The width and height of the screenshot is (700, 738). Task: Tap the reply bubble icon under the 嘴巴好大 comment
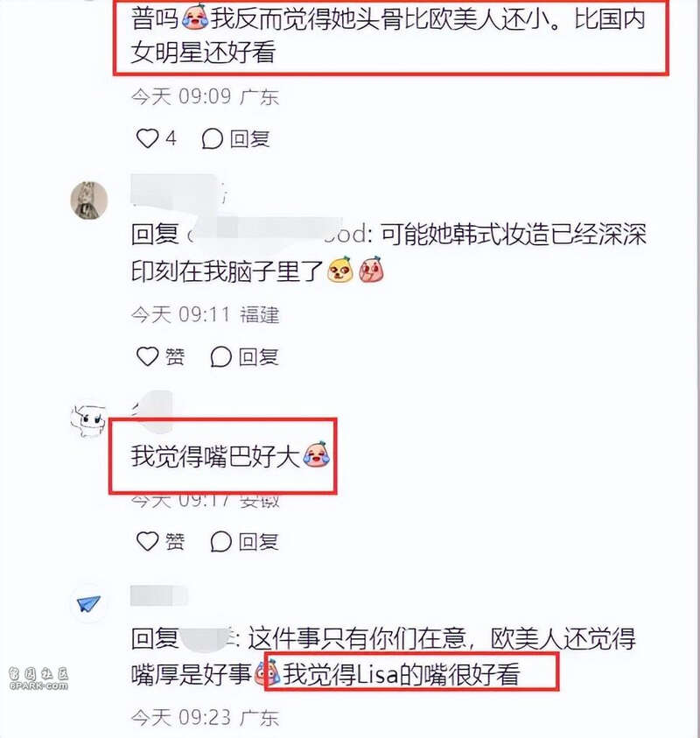(220, 542)
